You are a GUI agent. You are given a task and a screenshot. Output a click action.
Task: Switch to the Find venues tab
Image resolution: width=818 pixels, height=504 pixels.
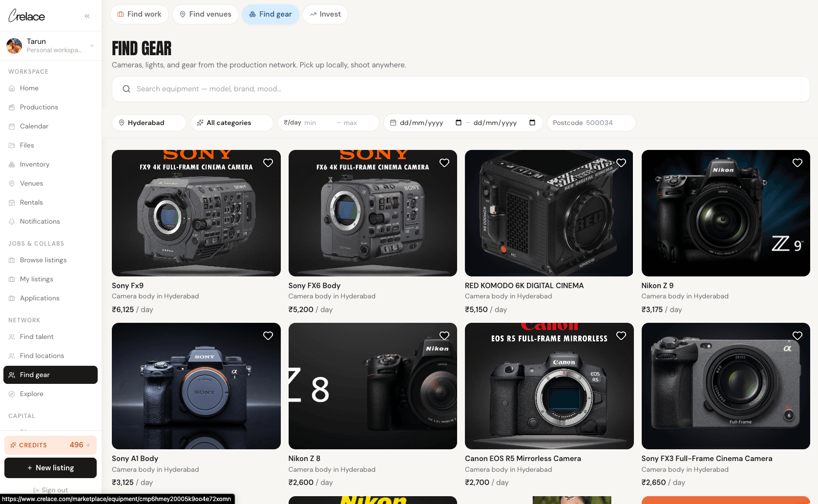(x=205, y=14)
